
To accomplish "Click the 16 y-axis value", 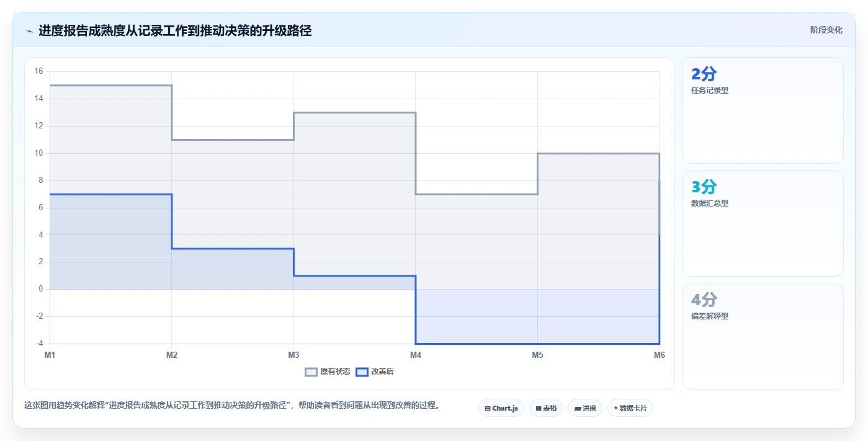I will click(x=38, y=71).
